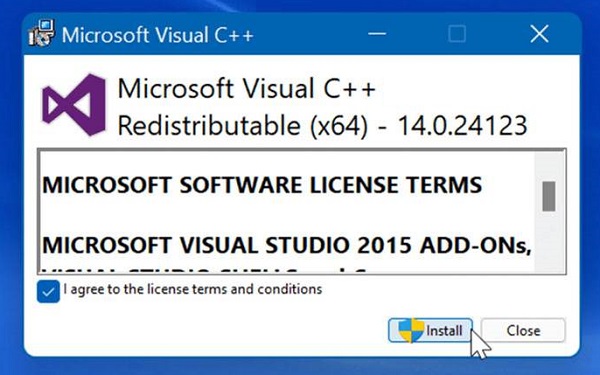Click the 'MICROSOFT SOFTWARE LICENSE TERMS' heading
The height and width of the screenshot is (375, 600).
click(262, 185)
